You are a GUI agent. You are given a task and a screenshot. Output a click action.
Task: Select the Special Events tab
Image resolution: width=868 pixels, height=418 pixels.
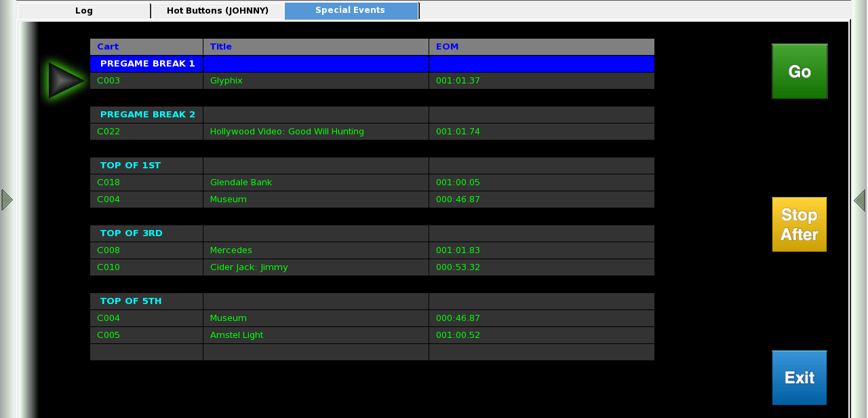click(350, 10)
